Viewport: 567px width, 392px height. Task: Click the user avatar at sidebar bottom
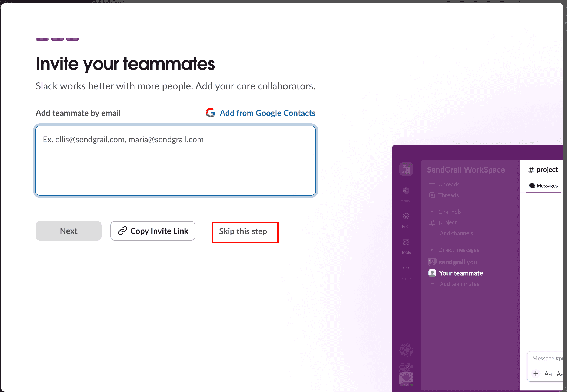pyautogui.click(x=406, y=379)
